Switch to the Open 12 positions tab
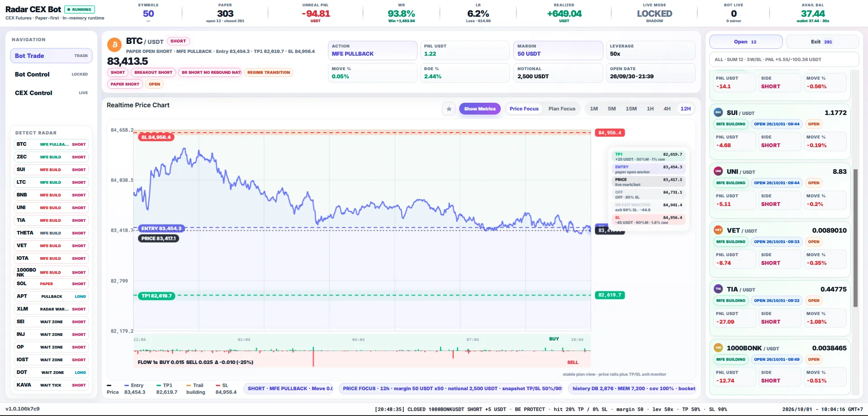 pyautogui.click(x=746, y=42)
